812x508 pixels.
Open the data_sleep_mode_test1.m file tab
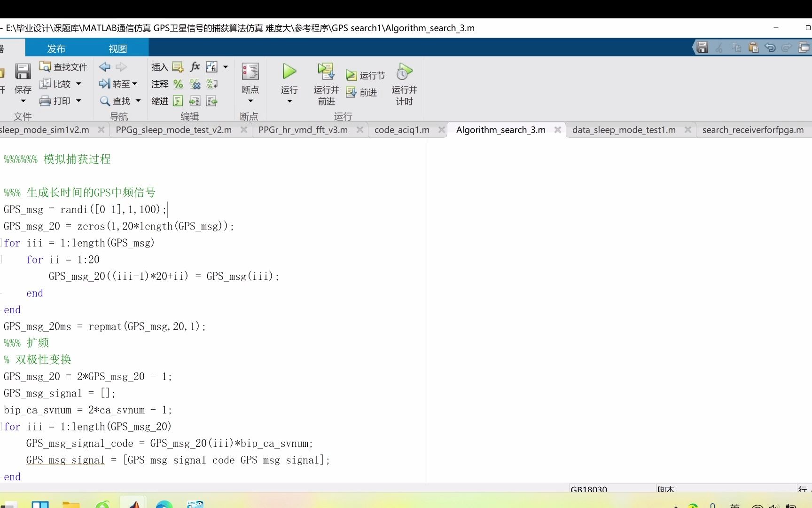(624, 130)
